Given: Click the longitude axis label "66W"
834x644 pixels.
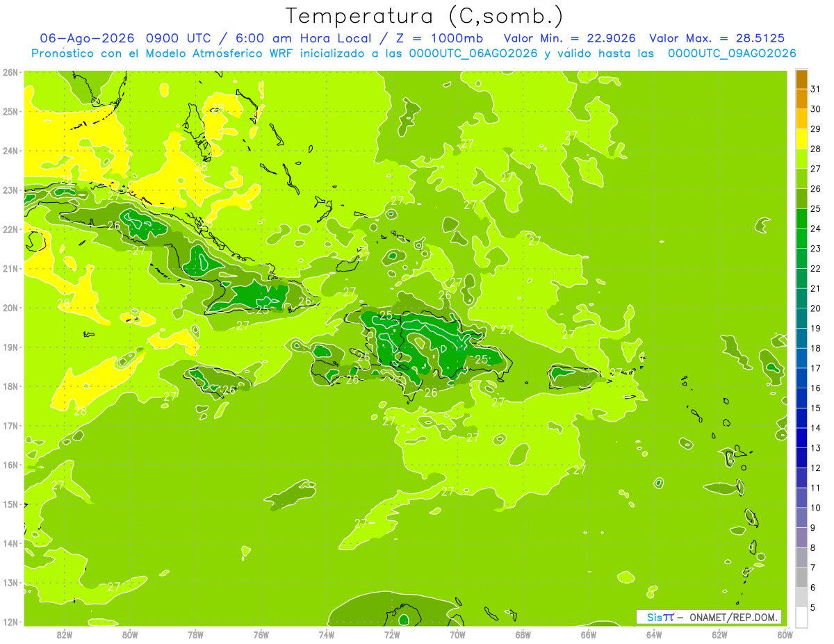Looking at the screenshot, I should coord(589,634).
